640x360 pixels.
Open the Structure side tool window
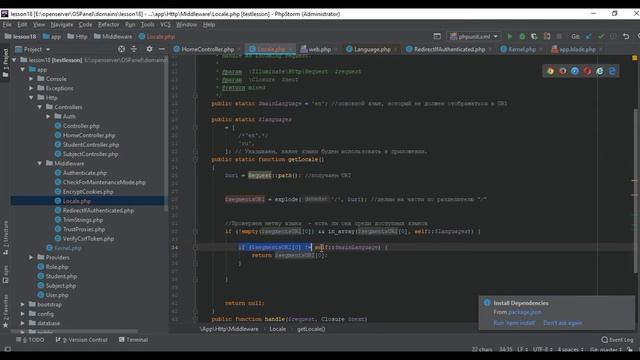tap(5, 238)
